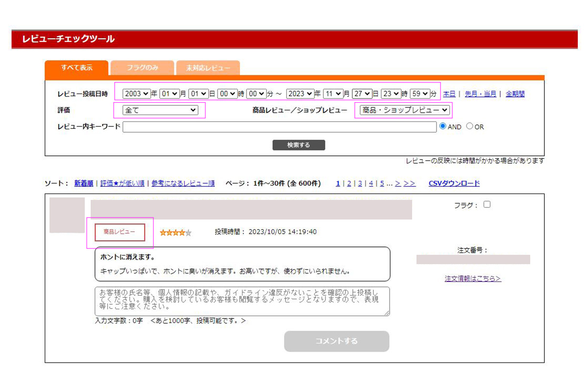Click the four-star rating icons
Screen dimensions: 588x392
(x=176, y=233)
